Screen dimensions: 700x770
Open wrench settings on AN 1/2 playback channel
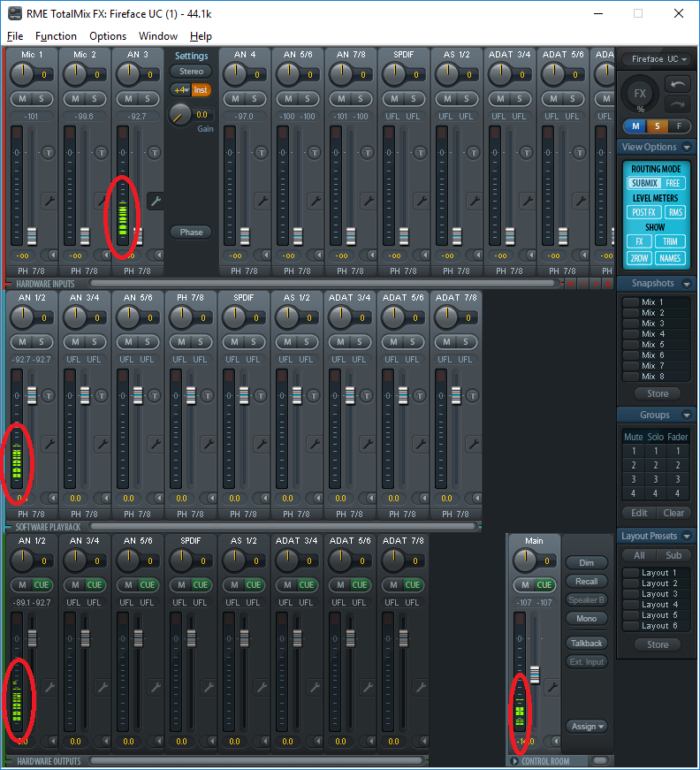tap(49, 444)
